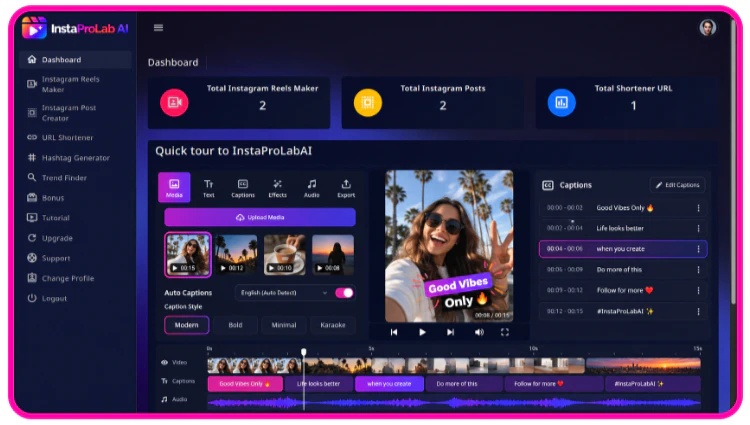Select Do more of this timeline block
750x425 pixels.
click(x=463, y=384)
